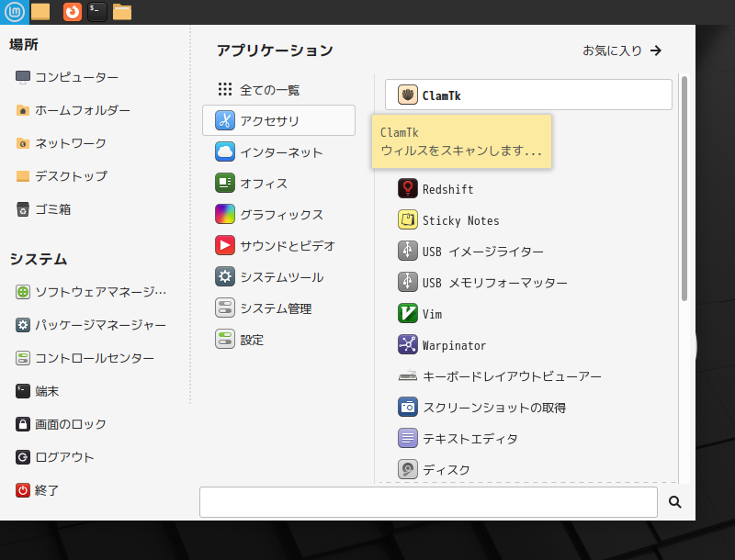Screen dimensions: 735x560
Task: Select the 設定 category
Action: 278,340
